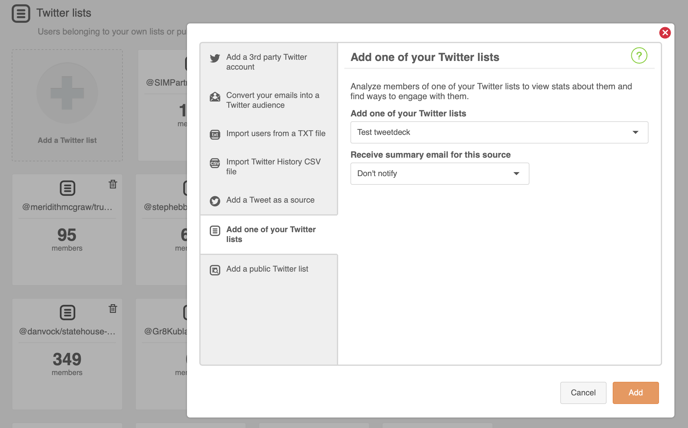Click the Twitter bird icon for 3rd party account
The height and width of the screenshot is (428, 688).
tap(215, 58)
